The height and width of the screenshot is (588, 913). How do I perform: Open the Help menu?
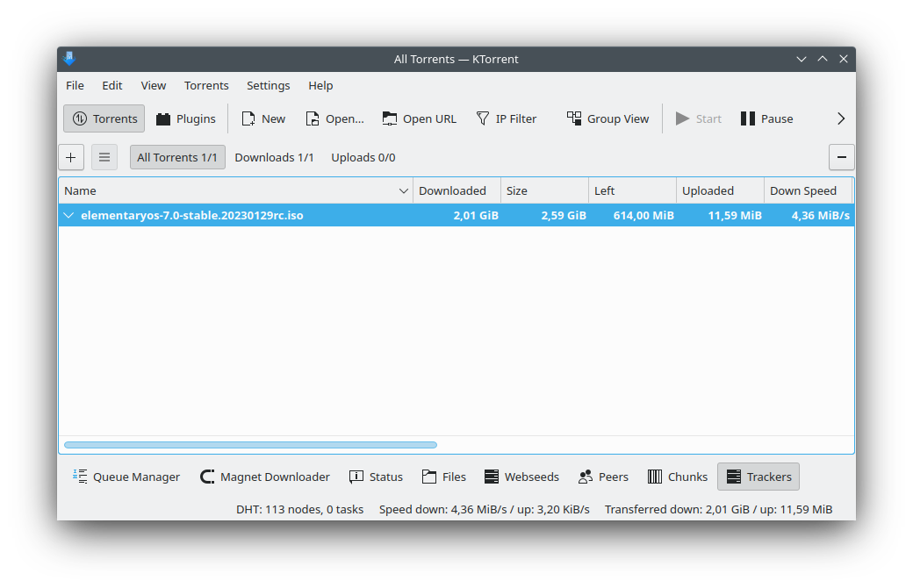pyautogui.click(x=320, y=86)
